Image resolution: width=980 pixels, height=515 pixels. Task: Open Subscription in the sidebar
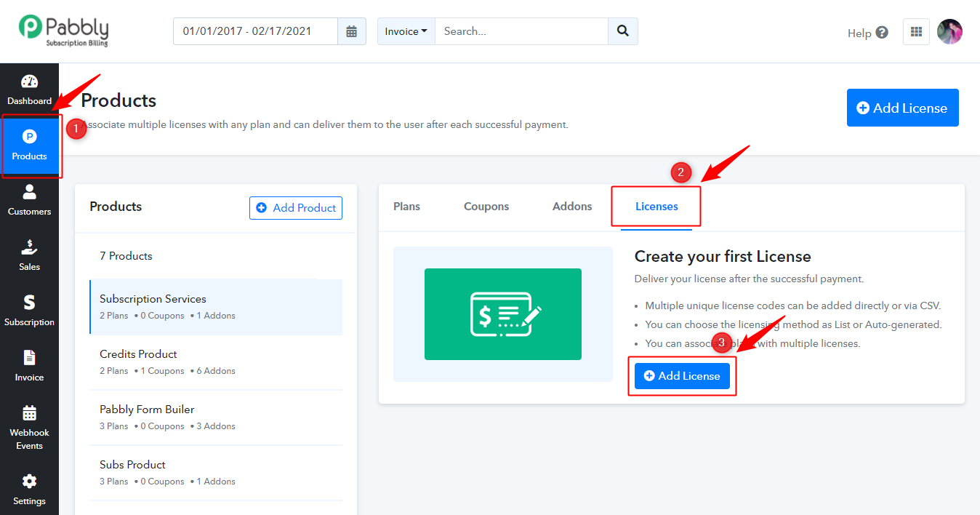pos(30,311)
